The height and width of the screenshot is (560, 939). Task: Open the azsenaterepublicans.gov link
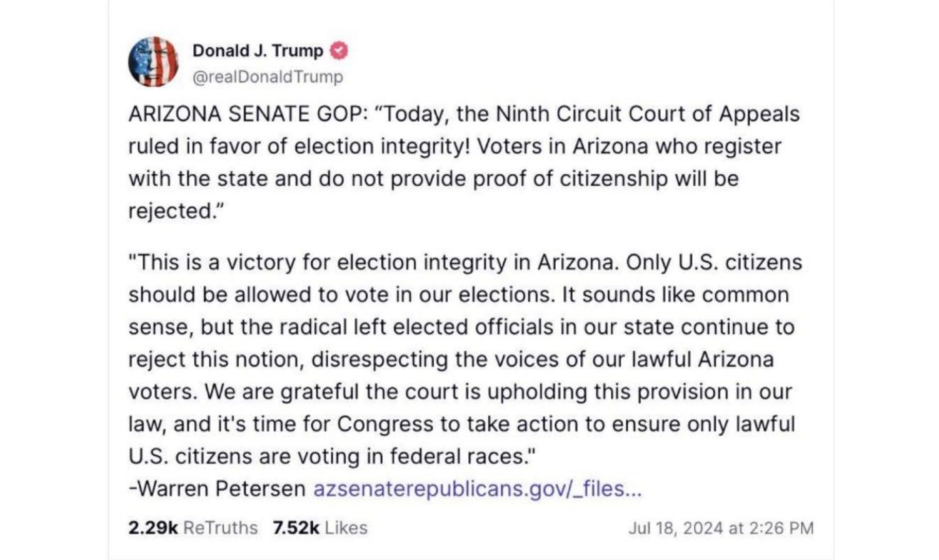pos(477,489)
